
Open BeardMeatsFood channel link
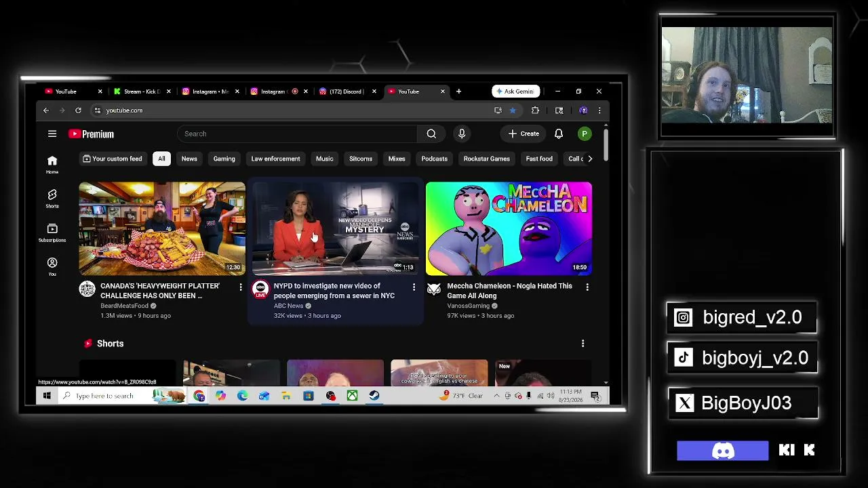(124, 306)
